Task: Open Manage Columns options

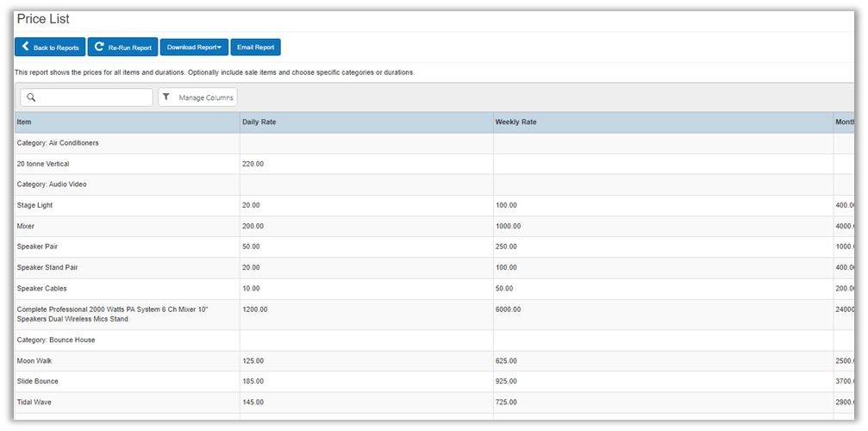Action: click(205, 97)
